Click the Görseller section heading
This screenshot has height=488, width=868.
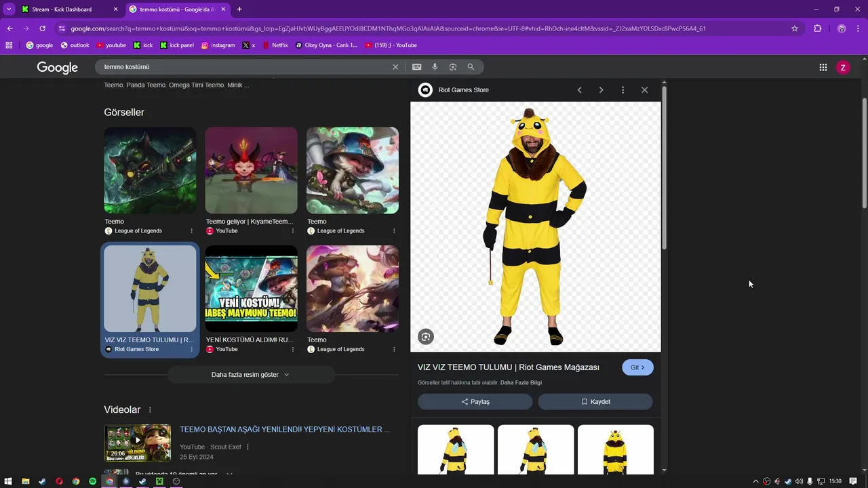(124, 113)
